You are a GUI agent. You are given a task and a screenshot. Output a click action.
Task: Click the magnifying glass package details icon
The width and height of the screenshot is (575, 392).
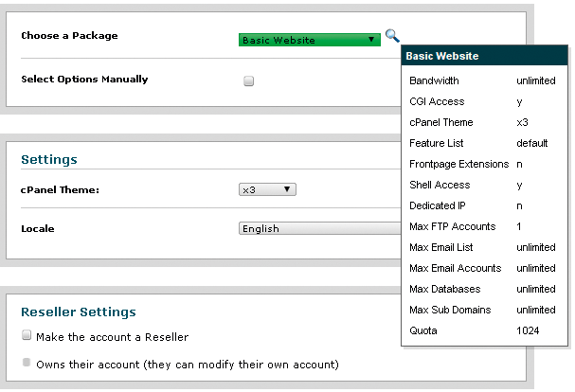pyautogui.click(x=392, y=36)
